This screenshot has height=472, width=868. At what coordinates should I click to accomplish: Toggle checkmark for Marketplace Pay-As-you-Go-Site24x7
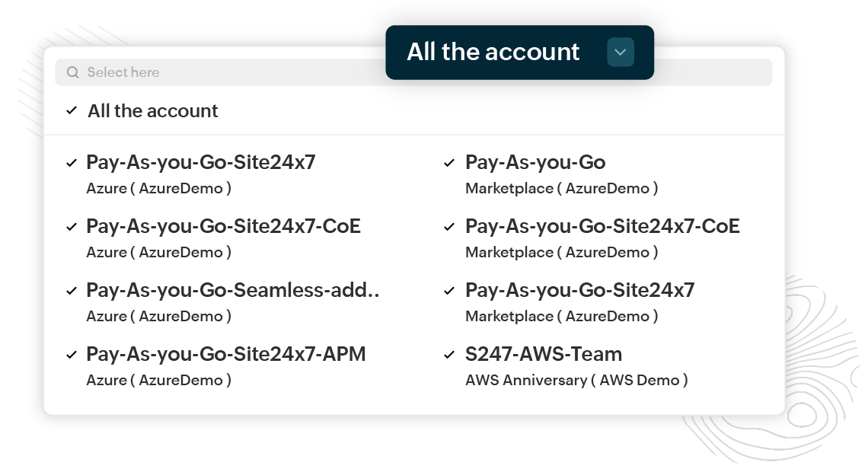[450, 290]
